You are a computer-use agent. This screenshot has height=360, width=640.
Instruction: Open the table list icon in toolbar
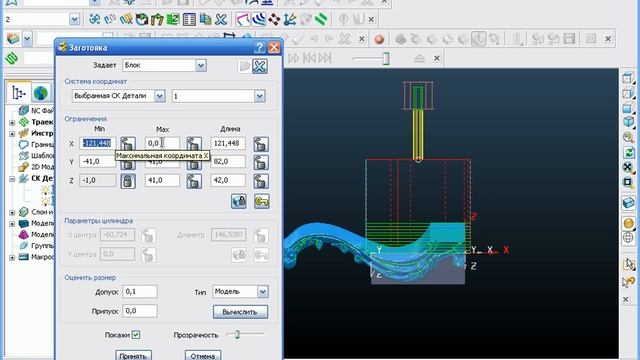189,19
